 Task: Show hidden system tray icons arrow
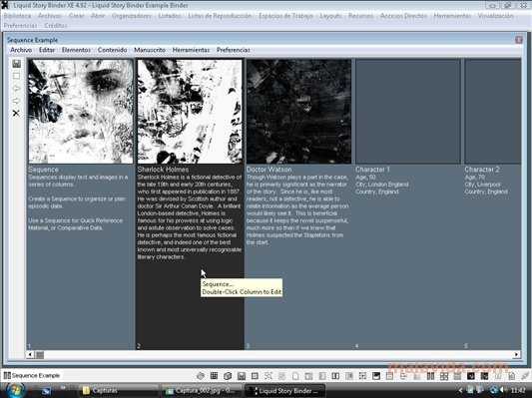461,391
